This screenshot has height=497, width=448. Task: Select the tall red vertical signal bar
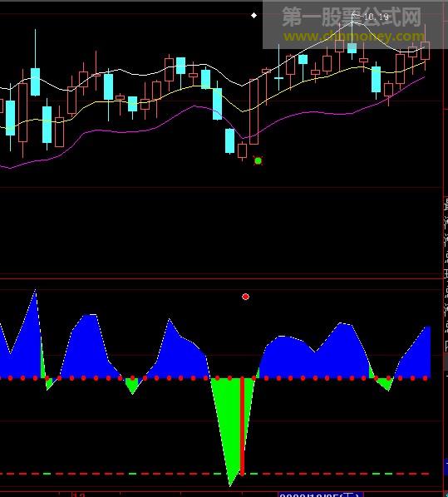click(242, 426)
